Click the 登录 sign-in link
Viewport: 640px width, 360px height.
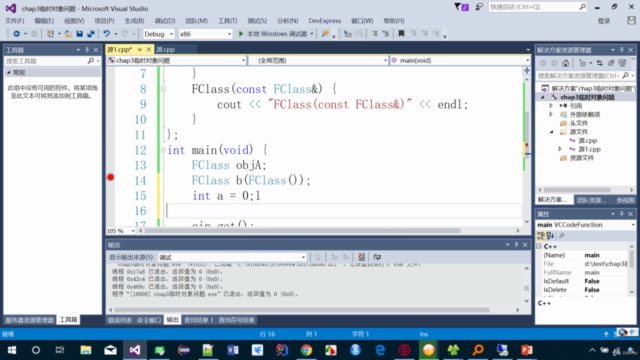(604, 21)
